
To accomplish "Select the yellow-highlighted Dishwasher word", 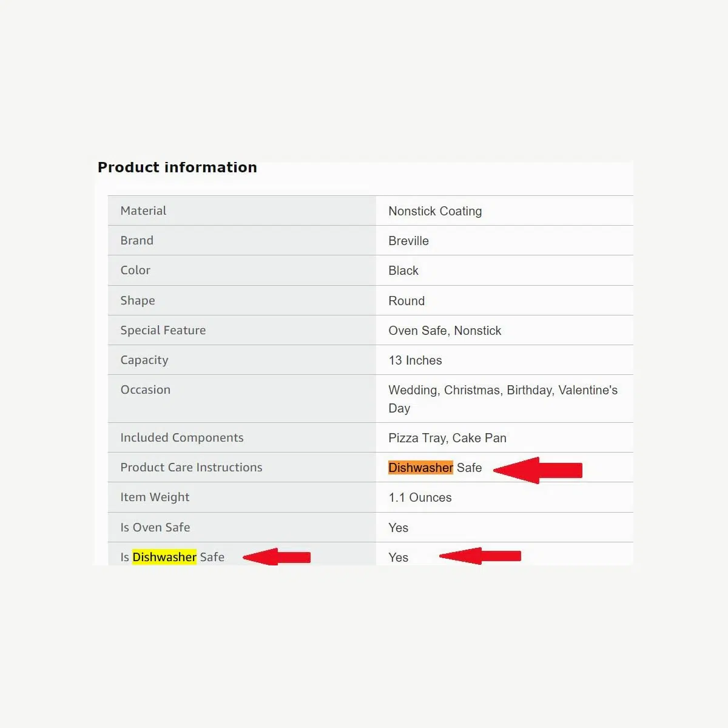I will point(164,557).
